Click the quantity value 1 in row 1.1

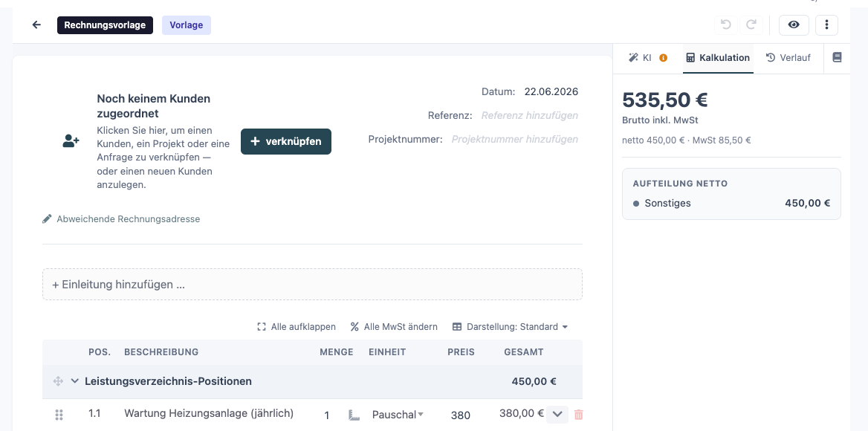click(326, 415)
